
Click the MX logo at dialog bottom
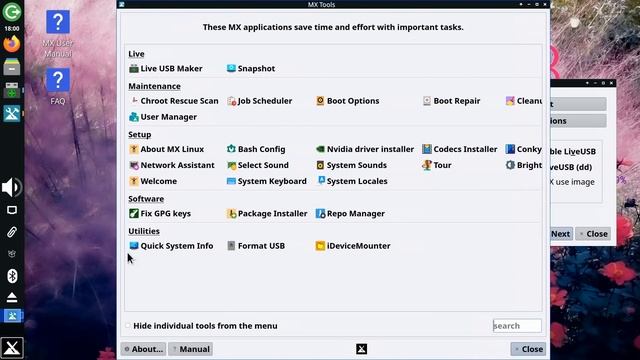[x=362, y=349]
